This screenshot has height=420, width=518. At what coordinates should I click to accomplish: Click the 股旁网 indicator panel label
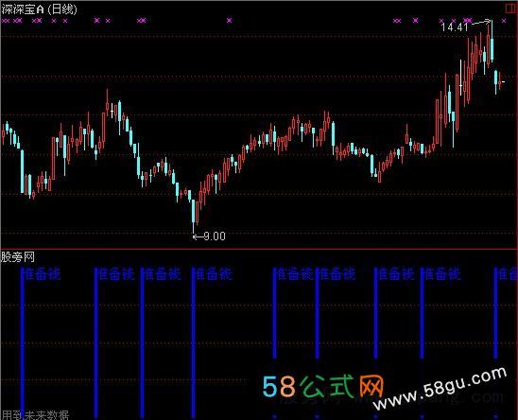pyautogui.click(x=18, y=257)
